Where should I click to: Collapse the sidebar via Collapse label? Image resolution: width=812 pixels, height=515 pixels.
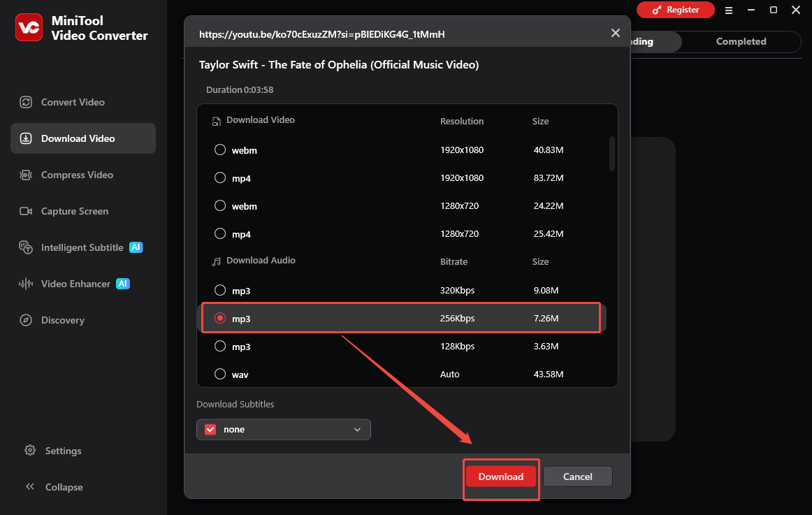click(x=64, y=487)
